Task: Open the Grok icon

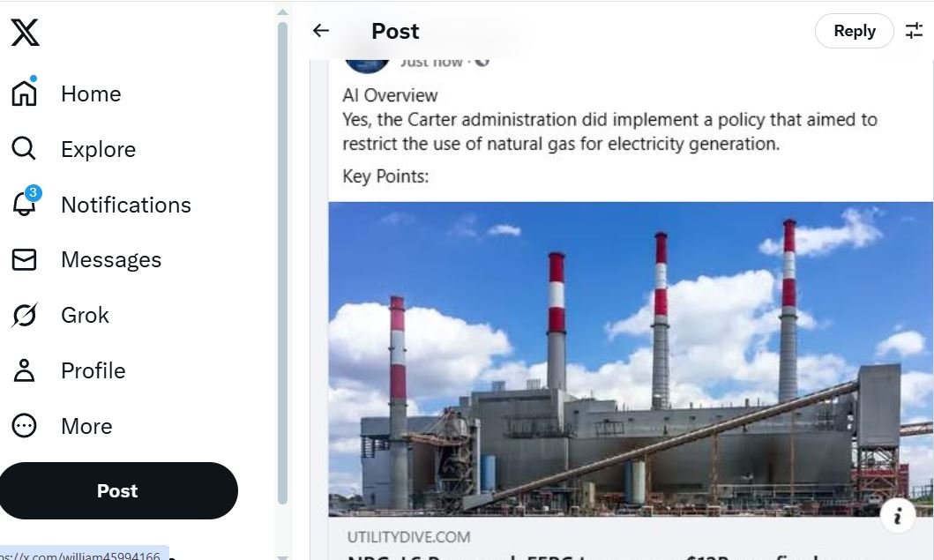Action: (x=25, y=316)
